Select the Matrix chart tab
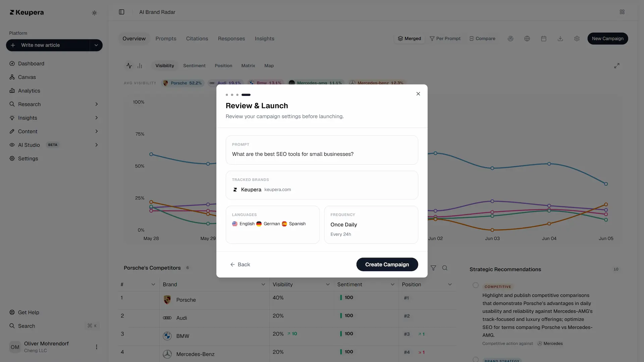The width and height of the screenshot is (644, 362). 248,66
